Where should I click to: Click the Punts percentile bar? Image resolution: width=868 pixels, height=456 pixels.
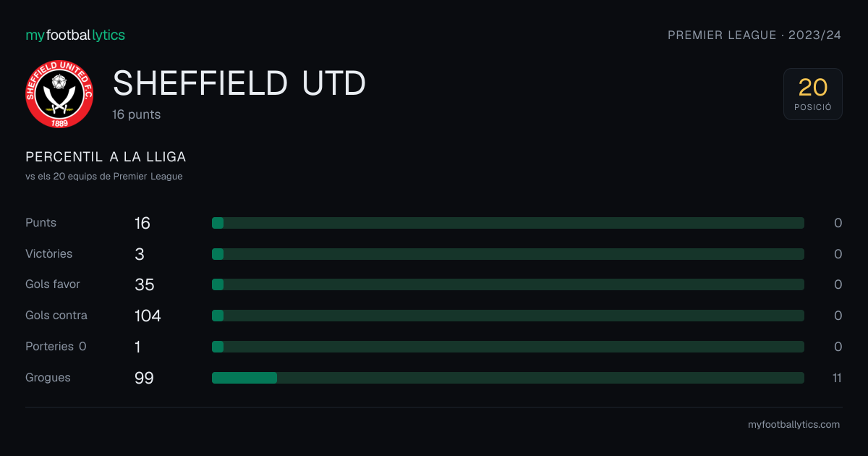click(x=508, y=223)
